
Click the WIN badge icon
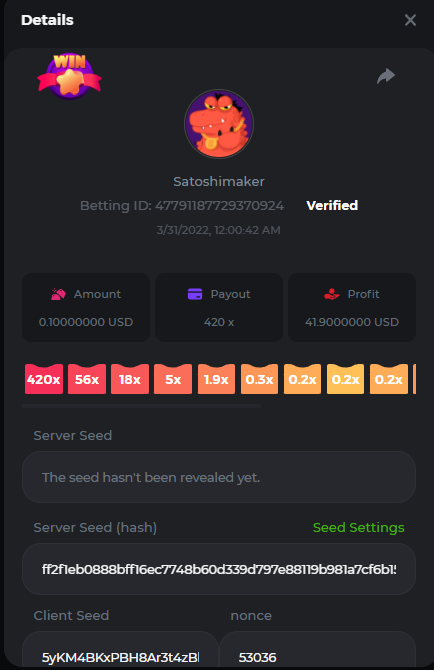tap(70, 76)
